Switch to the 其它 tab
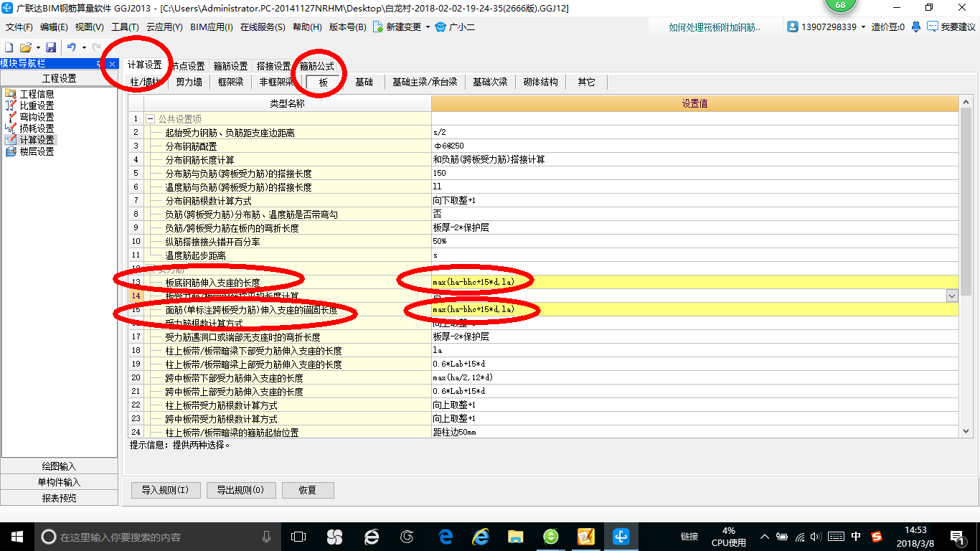Viewport: 980px width, 551px height. point(586,83)
